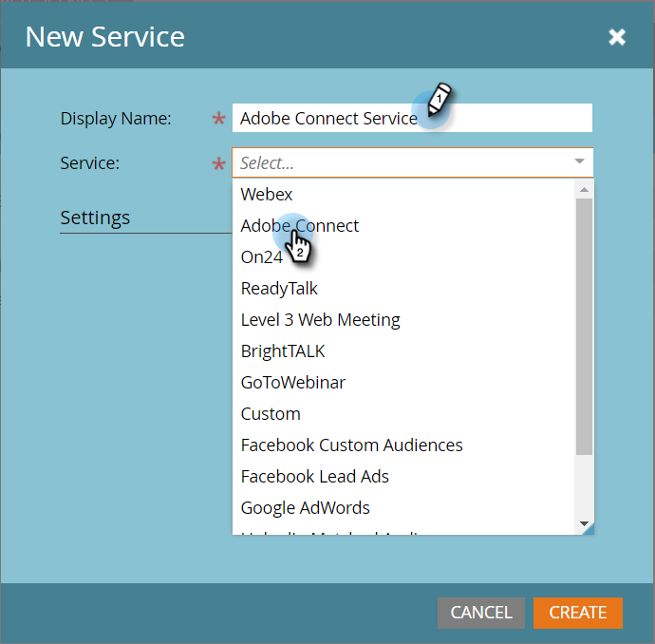Click the dropdown list scrollbar thumb
Image resolution: width=655 pixels, height=644 pixels.
tap(584, 327)
